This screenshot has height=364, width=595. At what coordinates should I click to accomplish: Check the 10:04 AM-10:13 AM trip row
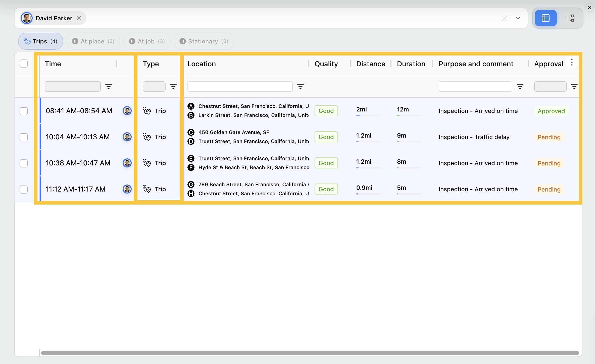[x=24, y=137]
